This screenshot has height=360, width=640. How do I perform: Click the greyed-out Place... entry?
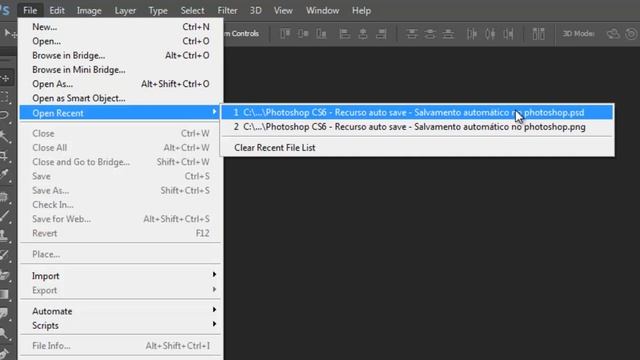[120, 254]
